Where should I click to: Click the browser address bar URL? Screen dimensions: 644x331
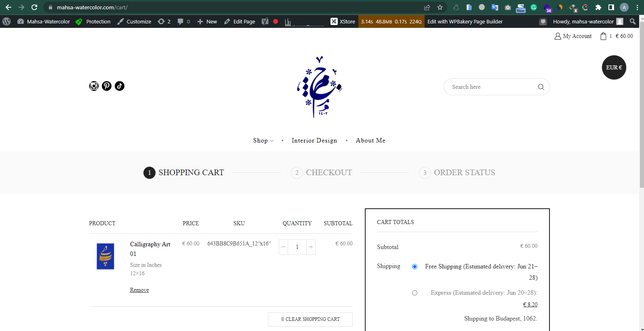coord(92,7)
